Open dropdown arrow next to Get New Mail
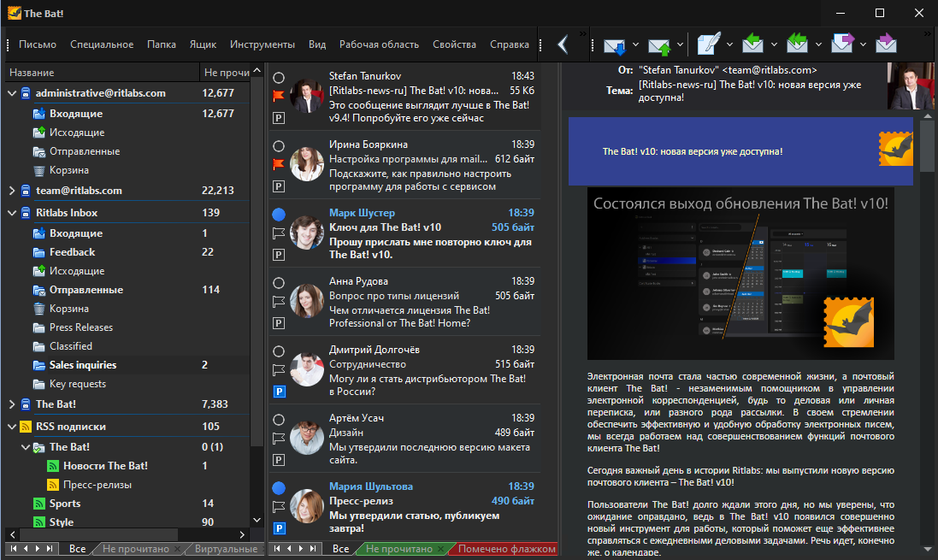This screenshot has height=560, width=938. (635, 44)
